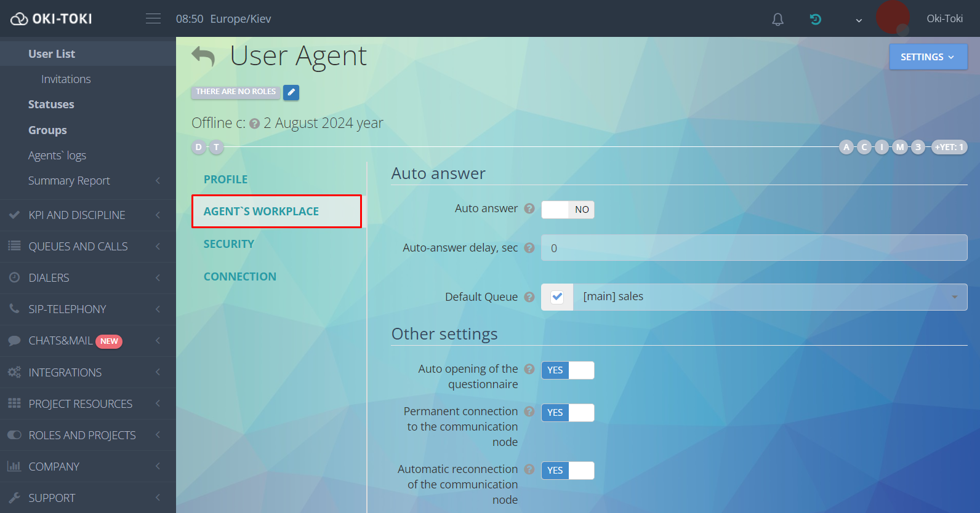Open the CONNECTION tab

[240, 277]
